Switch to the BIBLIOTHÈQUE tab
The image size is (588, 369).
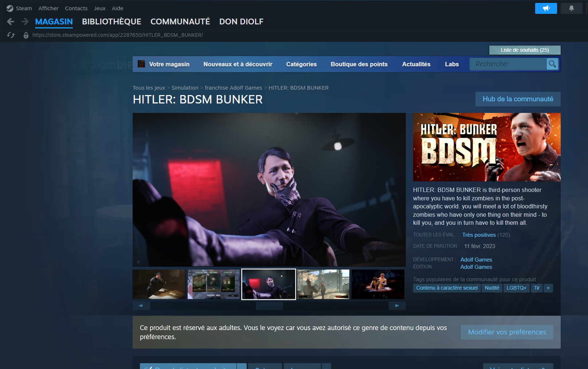111,22
